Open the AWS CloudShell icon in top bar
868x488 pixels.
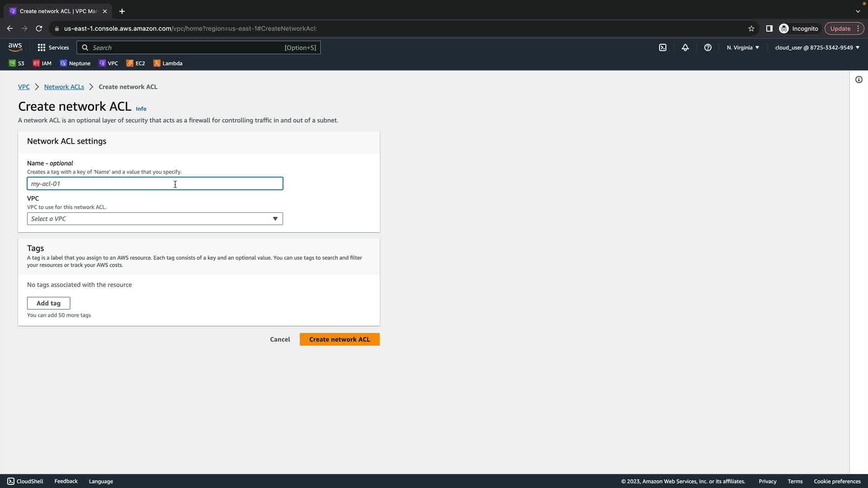[x=663, y=47]
